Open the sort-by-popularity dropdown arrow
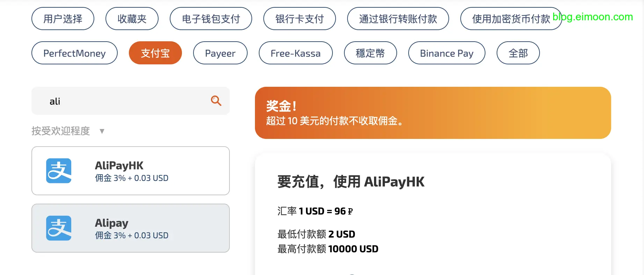This screenshot has width=644, height=275. tap(102, 131)
